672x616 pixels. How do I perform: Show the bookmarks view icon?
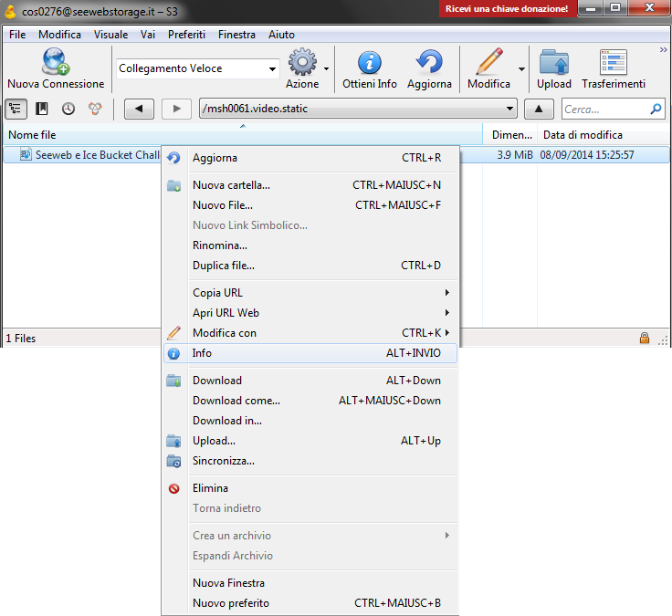tap(42, 109)
